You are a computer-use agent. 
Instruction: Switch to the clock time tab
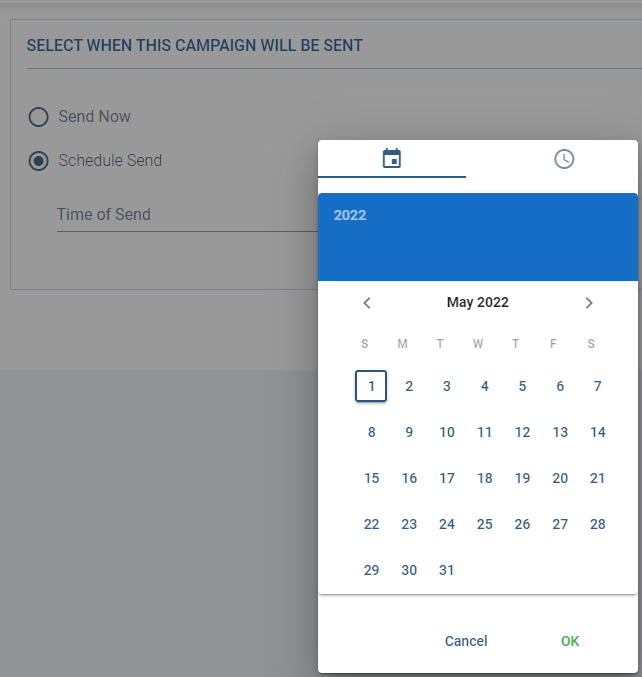coord(564,159)
